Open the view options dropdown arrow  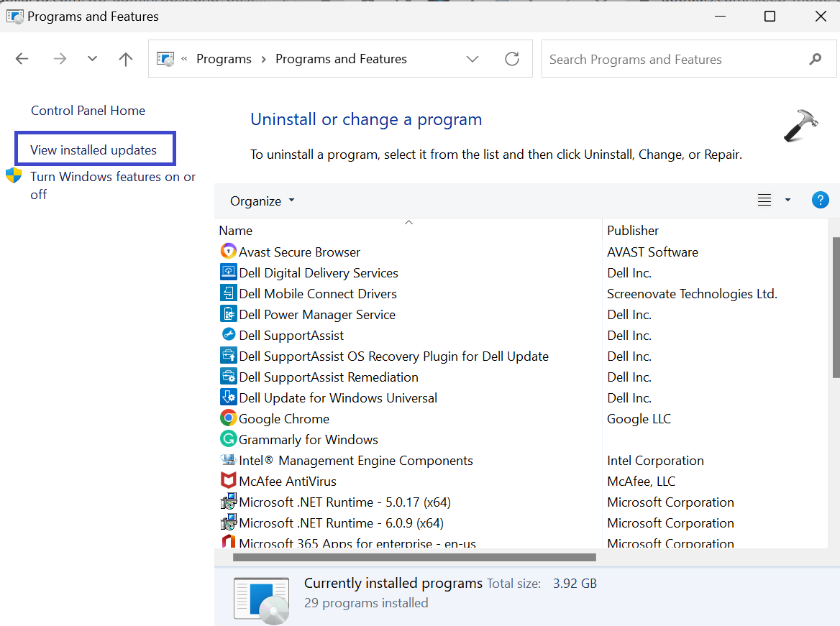click(787, 201)
